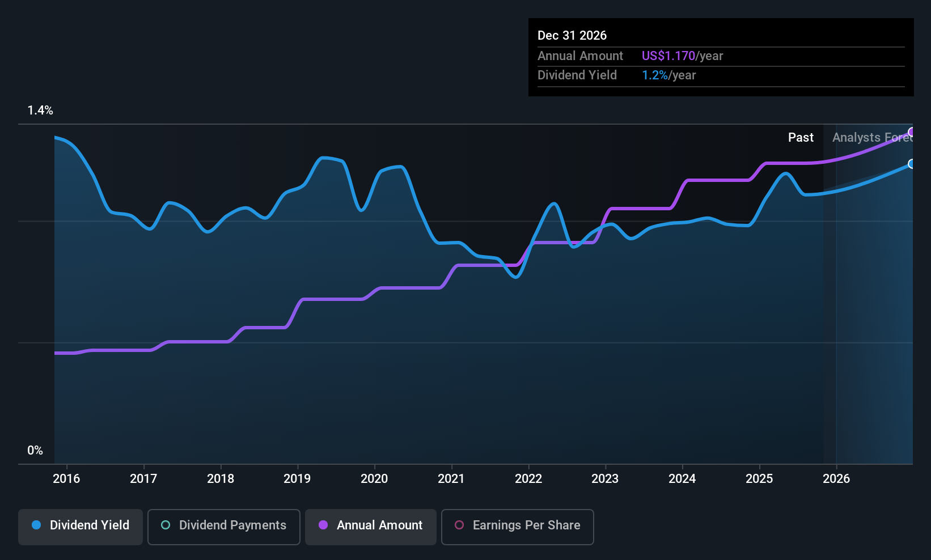Toggle the Dividend Payments series visibility
The width and height of the screenshot is (931, 560).
[x=223, y=525]
